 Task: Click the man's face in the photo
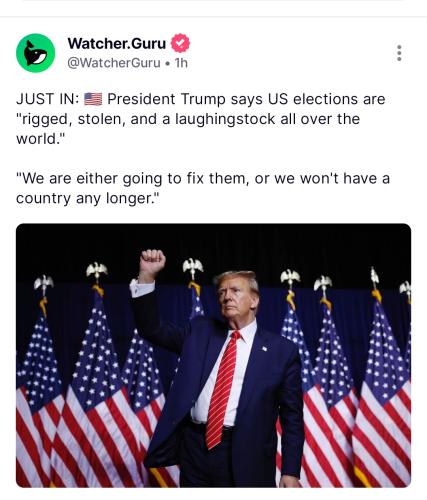(236, 297)
